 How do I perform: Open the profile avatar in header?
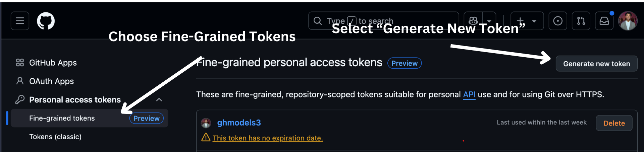628,21
